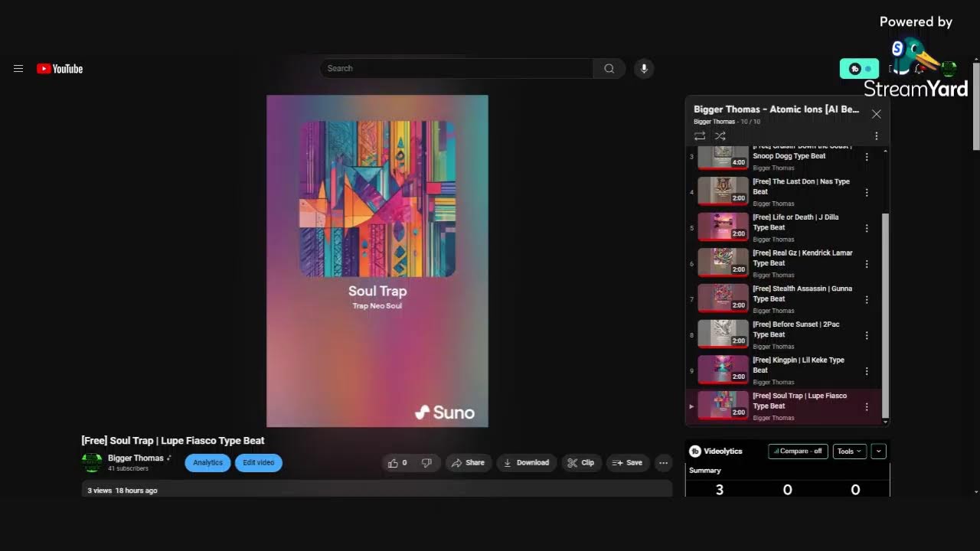Open options for Stealth Assassin video
The height and width of the screenshot is (551, 980).
[867, 300]
